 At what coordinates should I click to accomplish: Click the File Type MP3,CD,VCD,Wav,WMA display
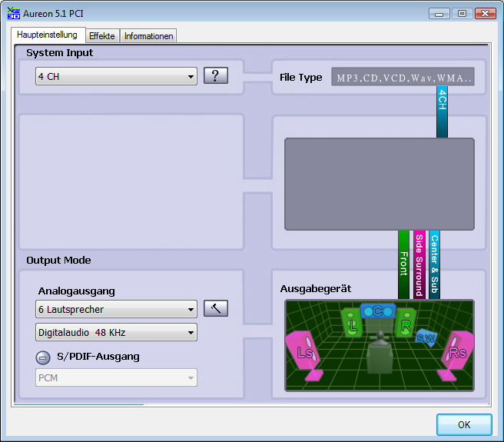tap(403, 77)
